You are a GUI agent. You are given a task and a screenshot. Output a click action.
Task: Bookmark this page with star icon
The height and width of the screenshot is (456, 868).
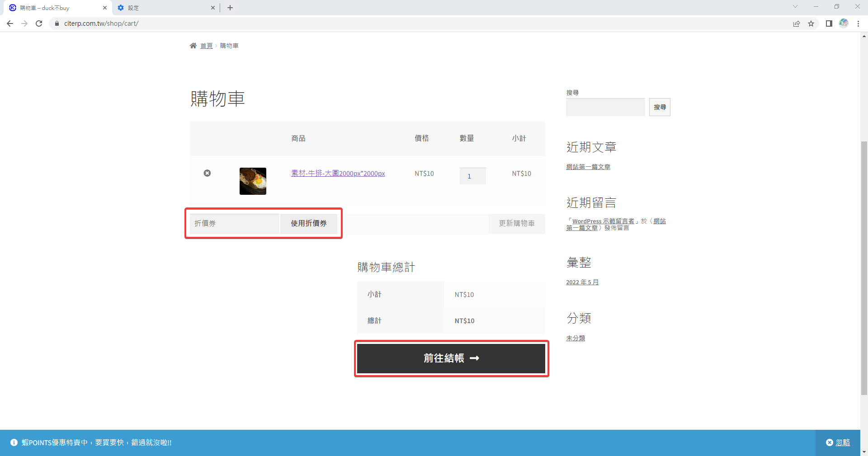(811, 24)
